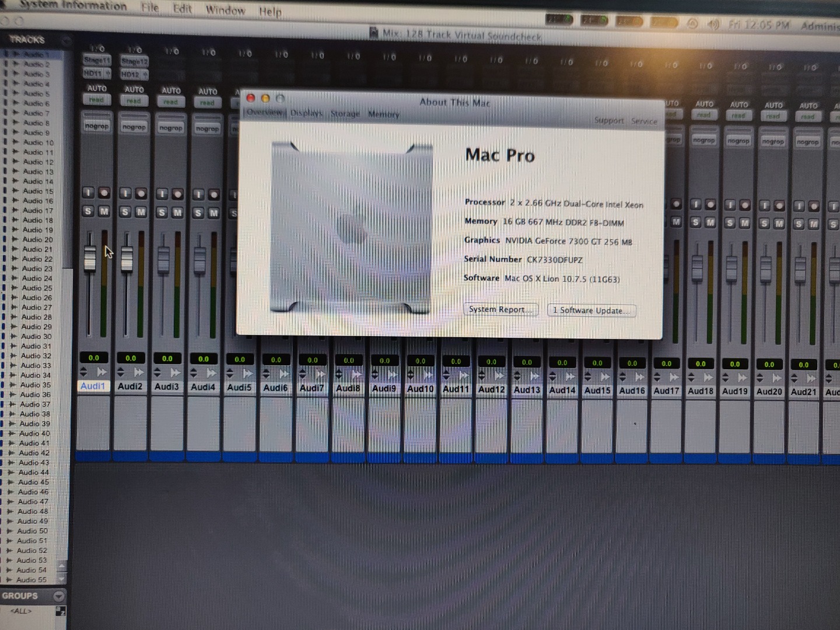Enable input monitoring on Audi2 track

click(x=125, y=194)
